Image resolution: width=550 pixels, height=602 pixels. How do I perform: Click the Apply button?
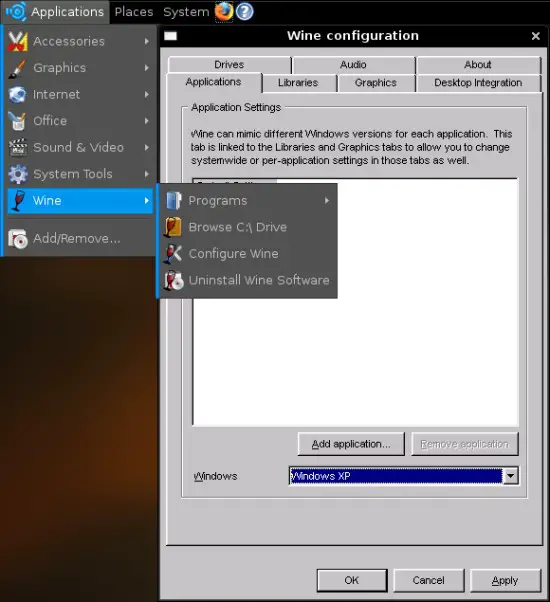point(505,580)
